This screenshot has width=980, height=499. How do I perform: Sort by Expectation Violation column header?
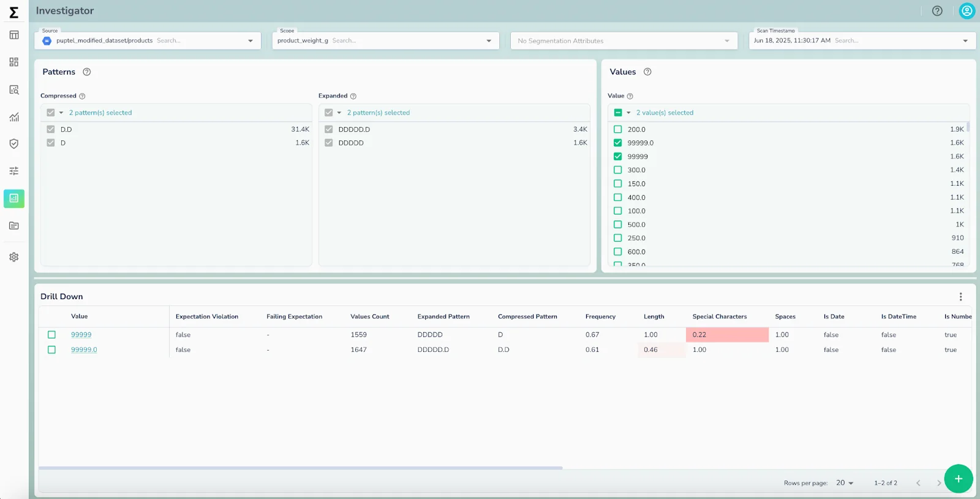(x=207, y=316)
